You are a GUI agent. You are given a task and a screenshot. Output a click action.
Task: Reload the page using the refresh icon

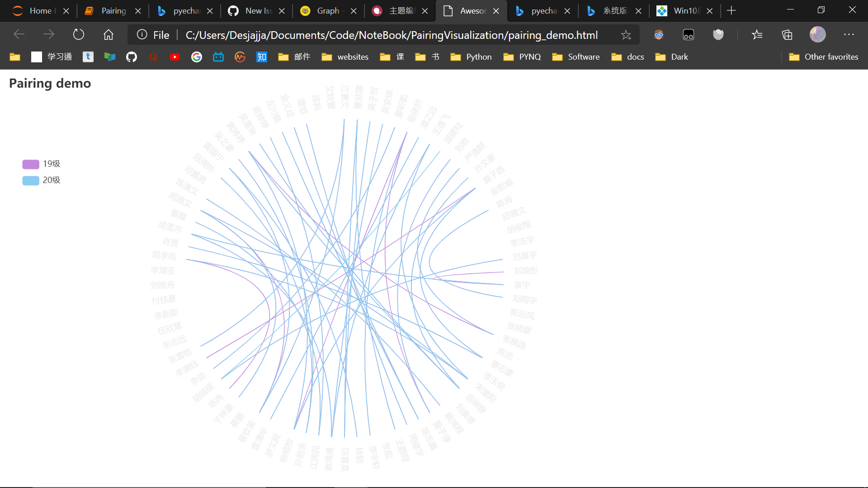(78, 34)
